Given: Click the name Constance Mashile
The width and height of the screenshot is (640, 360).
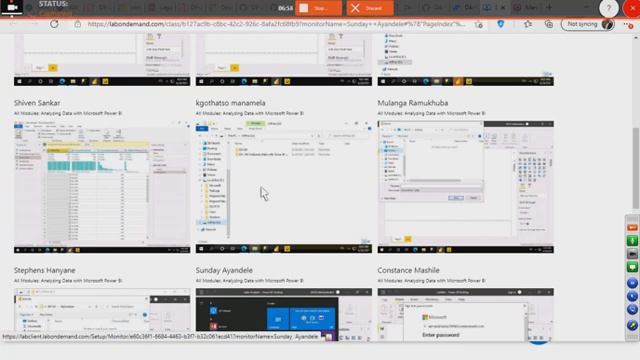Looking at the screenshot, I should (x=408, y=270).
